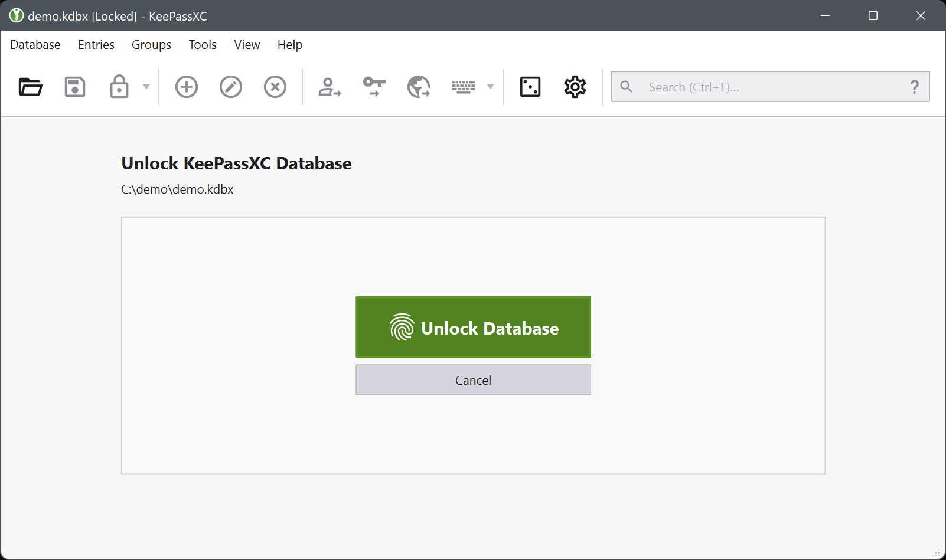Open the Database menu

point(35,45)
